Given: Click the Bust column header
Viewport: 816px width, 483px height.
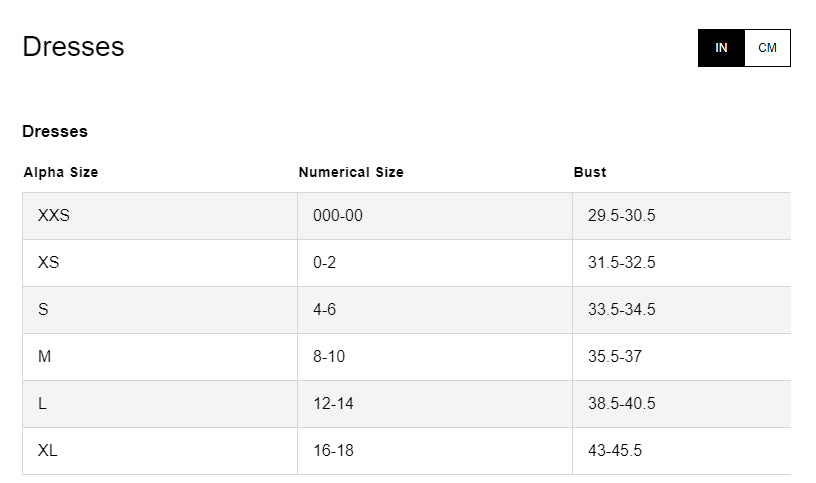Looking at the screenshot, I should [590, 172].
